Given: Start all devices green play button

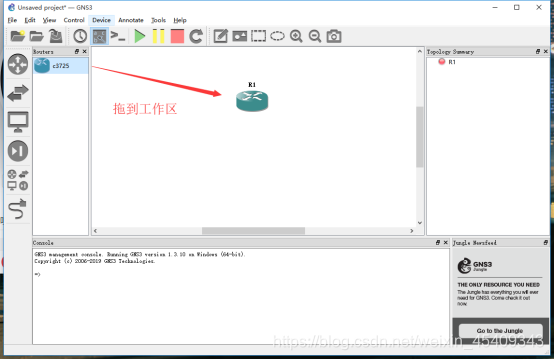Looking at the screenshot, I should coord(140,36).
